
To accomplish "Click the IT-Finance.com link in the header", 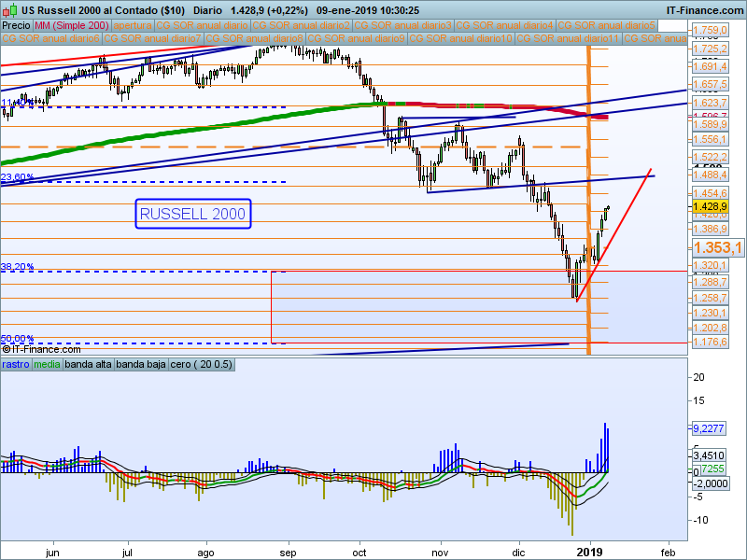I will (704, 10).
